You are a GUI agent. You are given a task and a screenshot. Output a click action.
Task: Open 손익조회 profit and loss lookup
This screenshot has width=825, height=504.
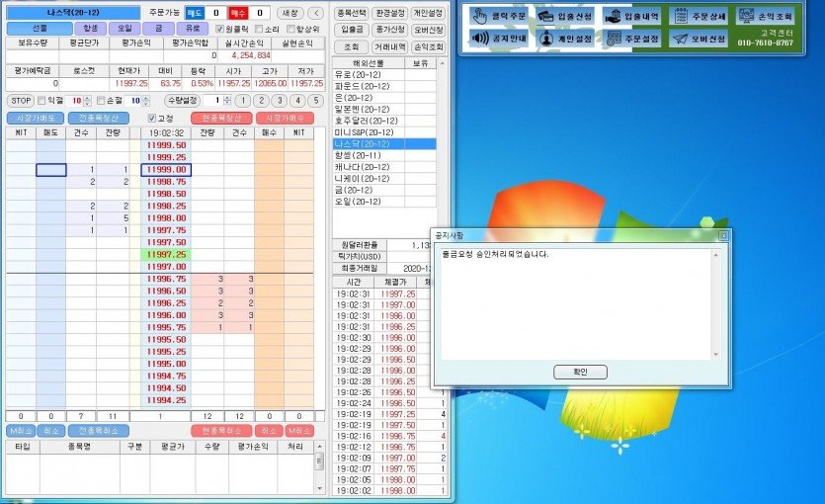tap(766, 16)
